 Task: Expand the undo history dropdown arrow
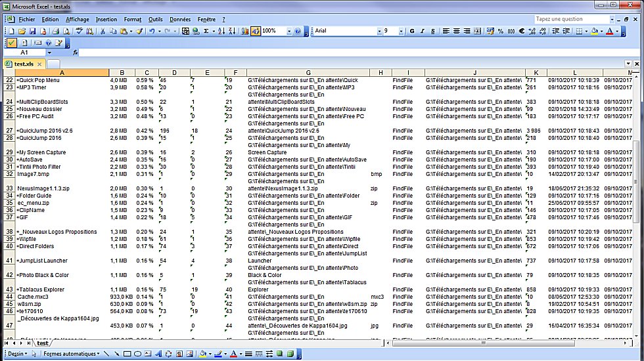tap(159, 32)
